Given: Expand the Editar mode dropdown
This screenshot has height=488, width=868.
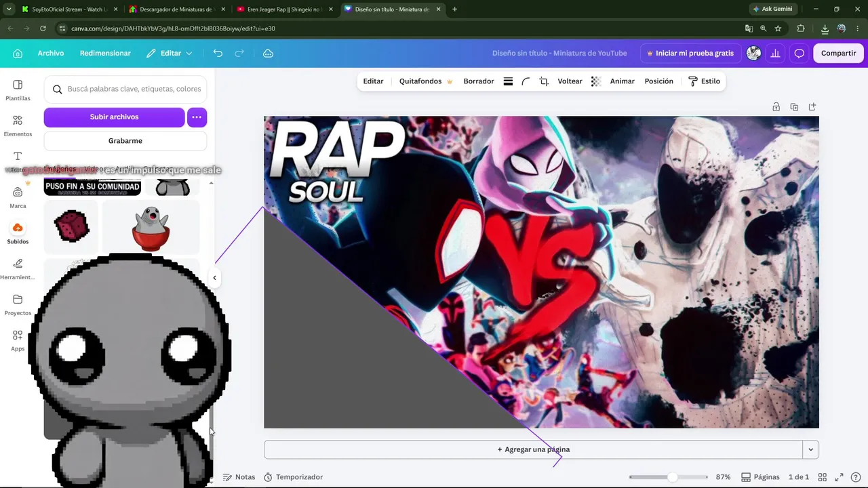Looking at the screenshot, I should point(170,54).
